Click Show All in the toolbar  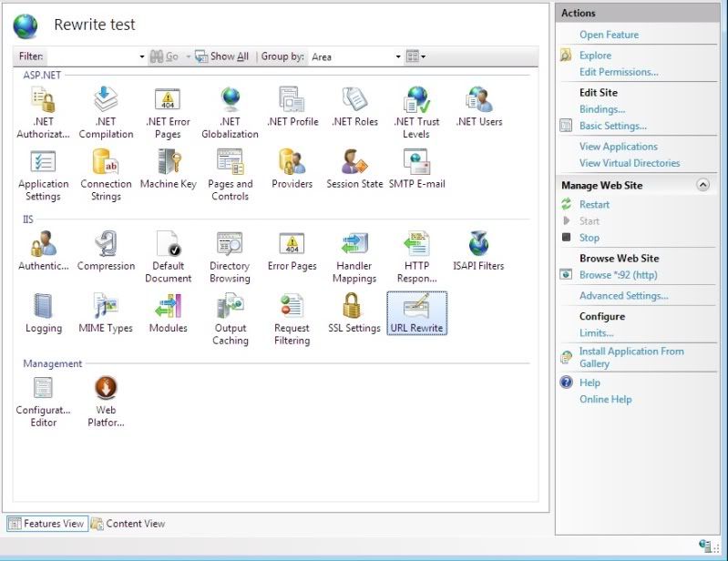222,56
